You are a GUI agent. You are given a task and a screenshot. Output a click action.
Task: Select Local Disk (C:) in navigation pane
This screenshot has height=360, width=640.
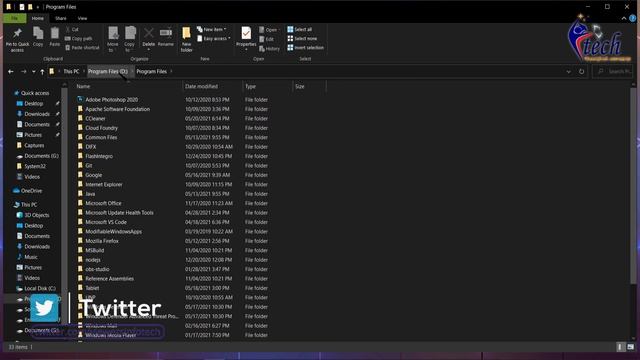[40, 289]
